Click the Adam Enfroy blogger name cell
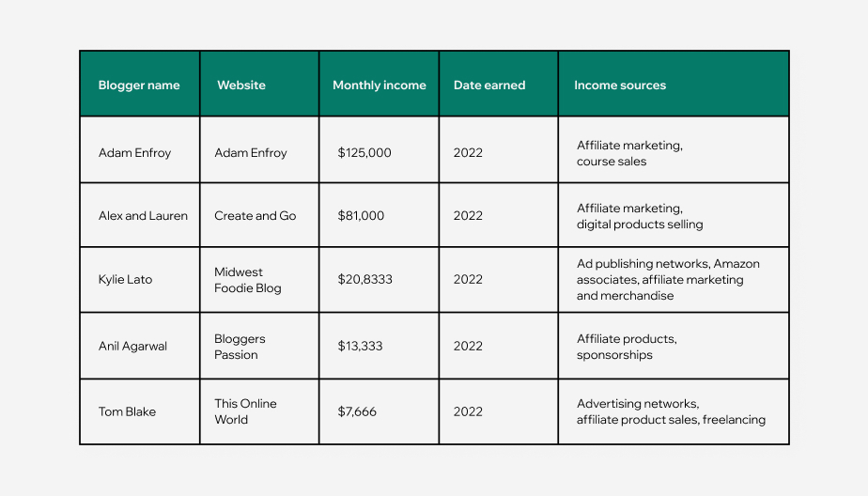Image resolution: width=868 pixels, height=496 pixels. click(135, 153)
